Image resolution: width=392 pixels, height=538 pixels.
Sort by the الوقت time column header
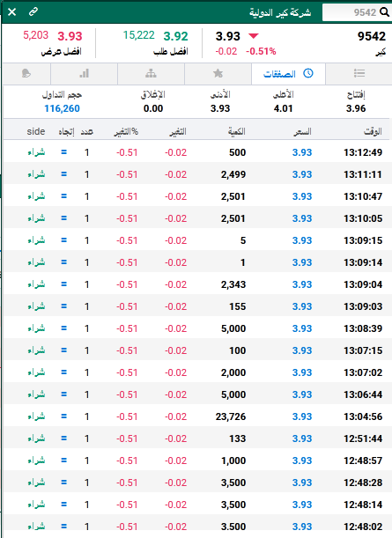tap(373, 131)
